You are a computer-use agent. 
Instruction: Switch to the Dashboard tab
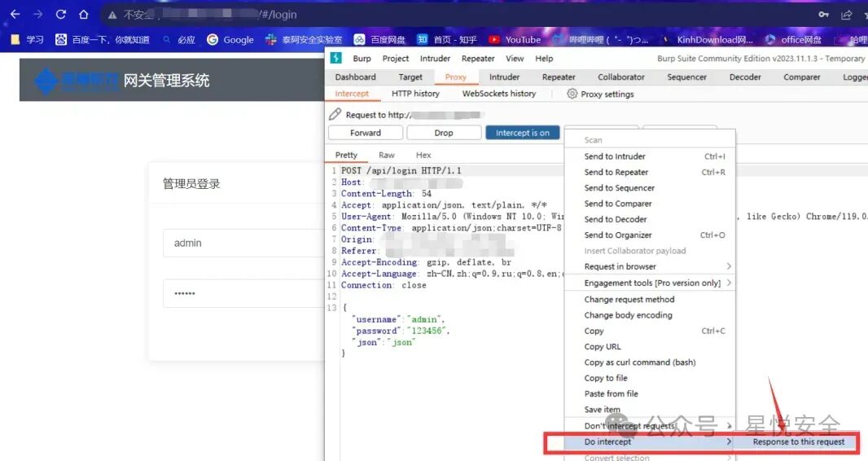[355, 77]
